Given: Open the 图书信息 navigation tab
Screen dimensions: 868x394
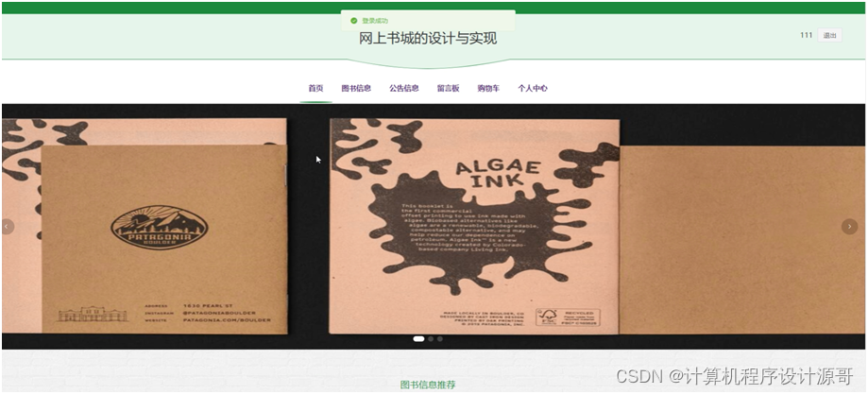Looking at the screenshot, I should [356, 88].
